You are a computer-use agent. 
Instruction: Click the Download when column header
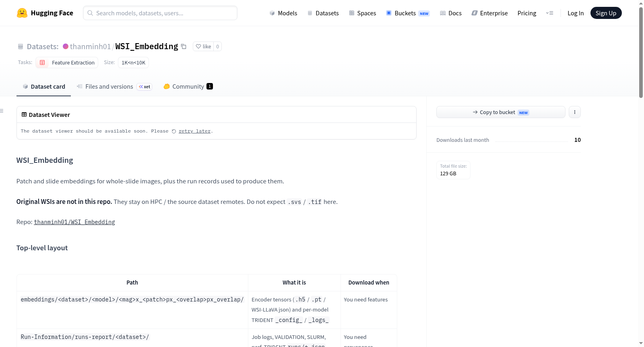tap(369, 283)
